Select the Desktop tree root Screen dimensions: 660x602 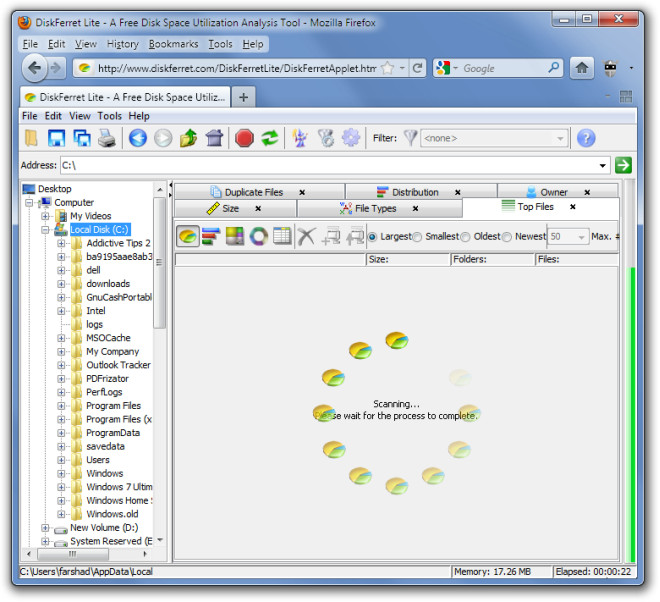point(55,189)
